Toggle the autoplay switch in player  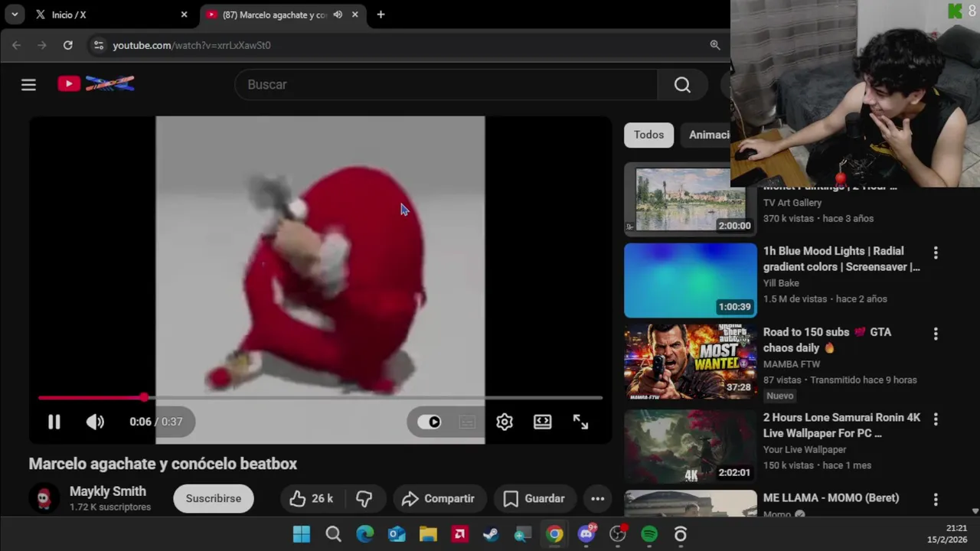(x=430, y=422)
